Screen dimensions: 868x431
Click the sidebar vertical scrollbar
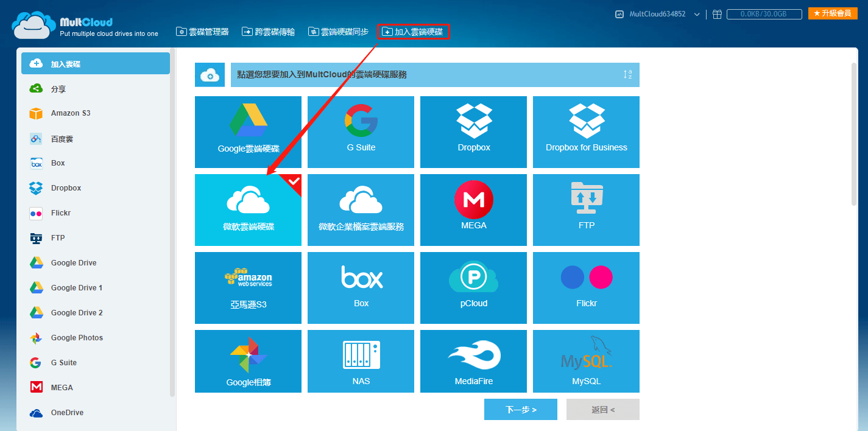point(172,222)
